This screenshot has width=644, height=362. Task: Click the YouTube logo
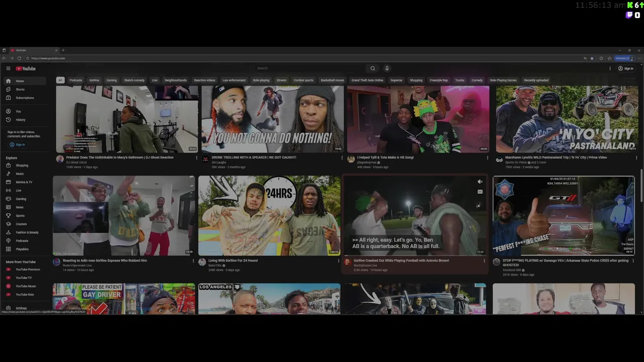pos(26,68)
